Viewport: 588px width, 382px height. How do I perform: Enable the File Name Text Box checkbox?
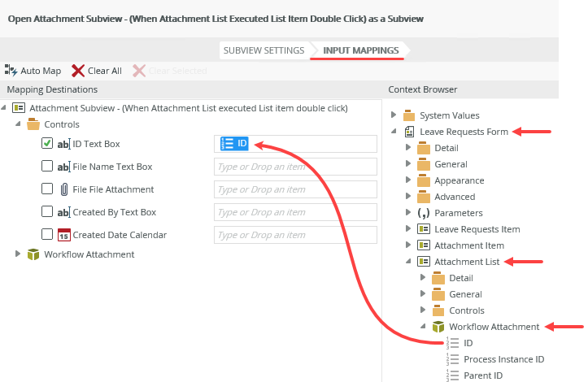47,167
